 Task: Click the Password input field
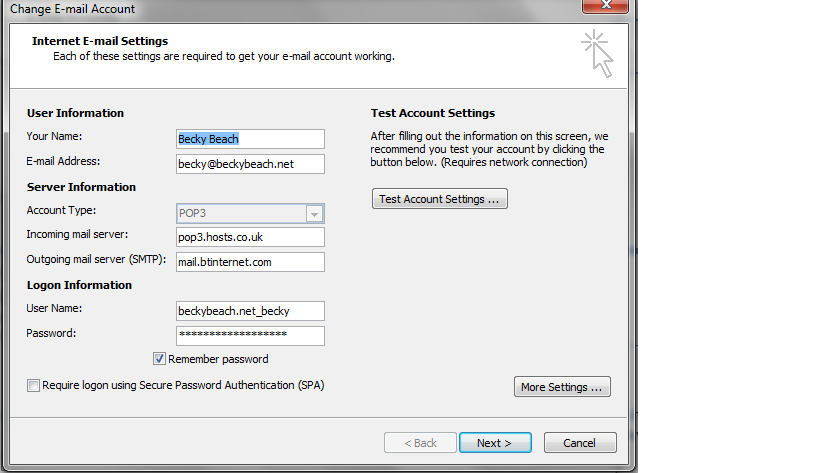[250, 336]
